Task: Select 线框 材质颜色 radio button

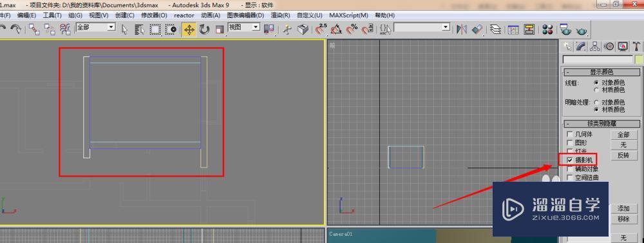Action: point(596,90)
